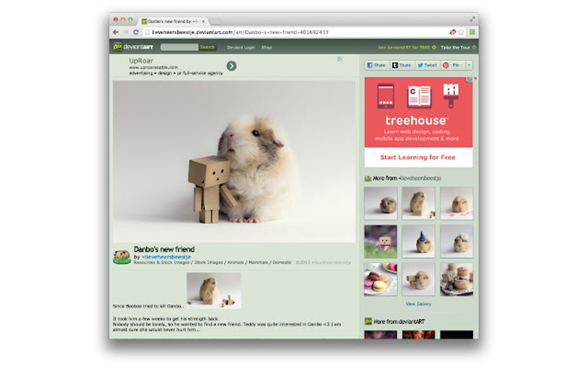
Task: Click the artist avatar beside the title
Action: (x=122, y=257)
